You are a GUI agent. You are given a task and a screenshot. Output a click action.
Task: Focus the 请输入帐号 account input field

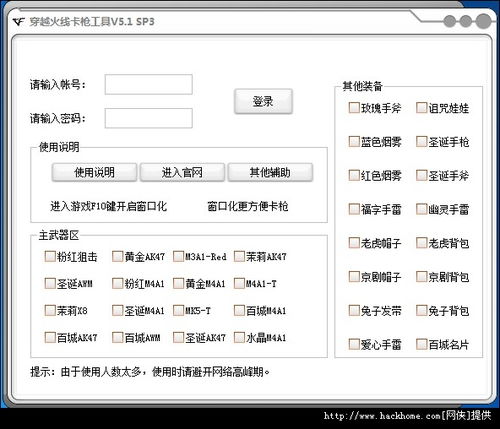(x=149, y=84)
